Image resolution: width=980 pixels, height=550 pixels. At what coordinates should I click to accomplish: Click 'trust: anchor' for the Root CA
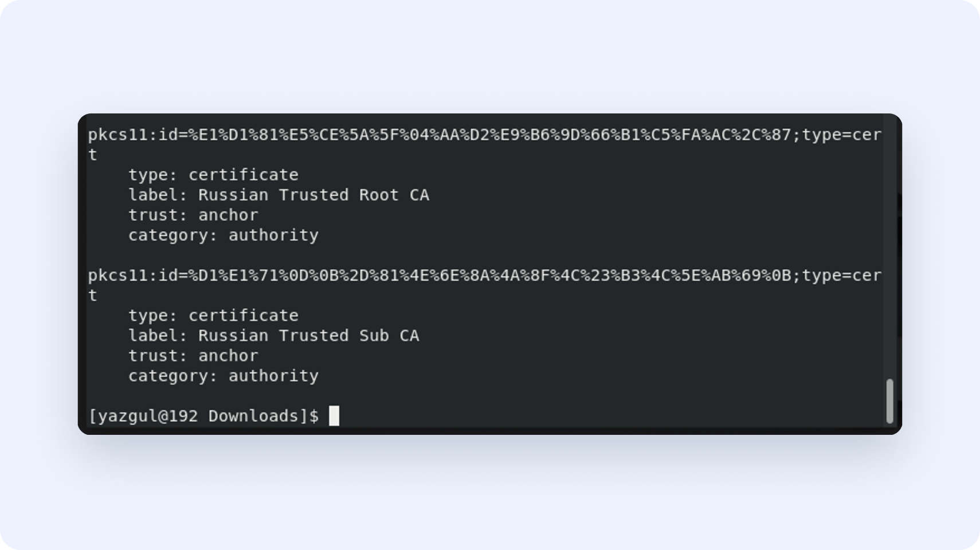(x=193, y=215)
